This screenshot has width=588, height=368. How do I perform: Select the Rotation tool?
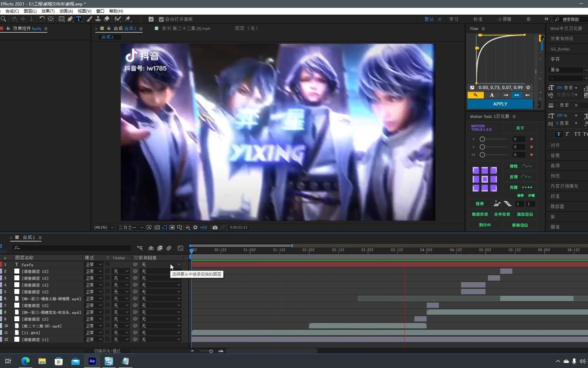pyautogui.click(x=42, y=19)
